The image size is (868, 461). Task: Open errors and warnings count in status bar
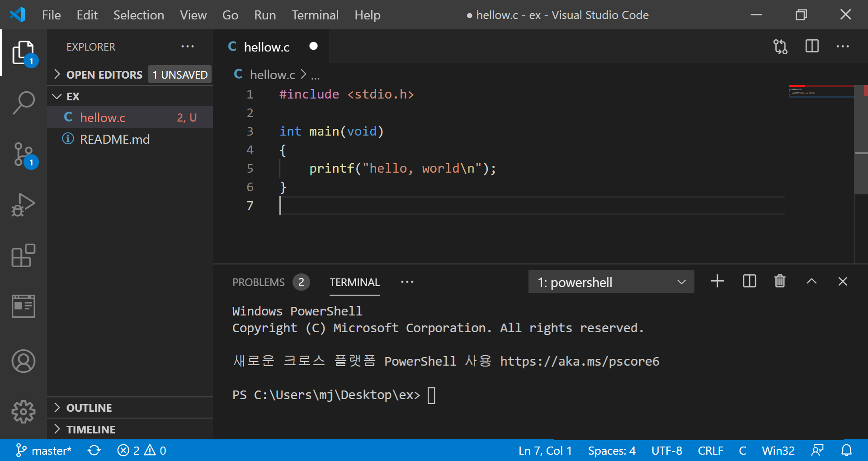[142, 451]
